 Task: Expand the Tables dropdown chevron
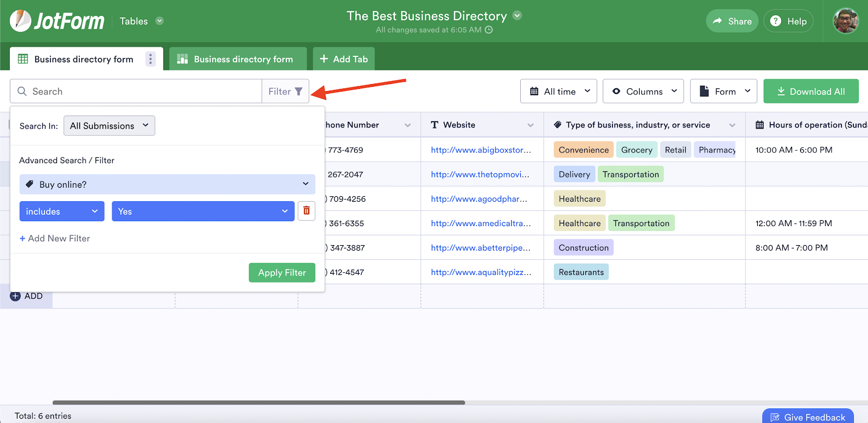pyautogui.click(x=159, y=21)
